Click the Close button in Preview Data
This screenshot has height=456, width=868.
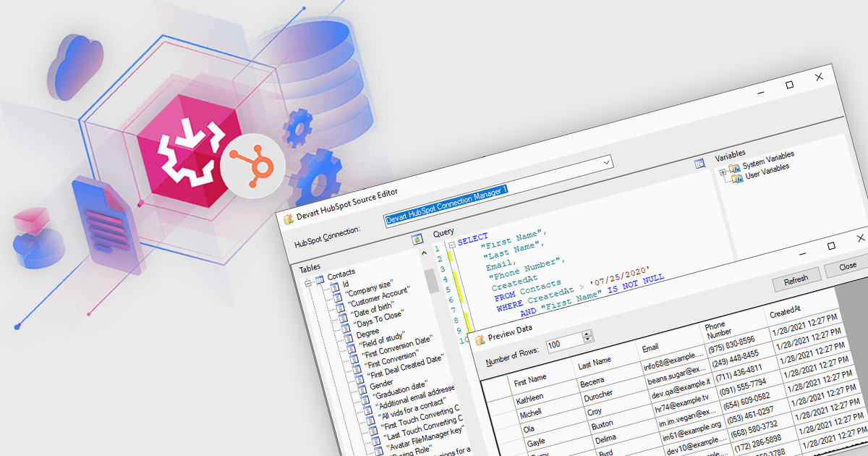848,266
